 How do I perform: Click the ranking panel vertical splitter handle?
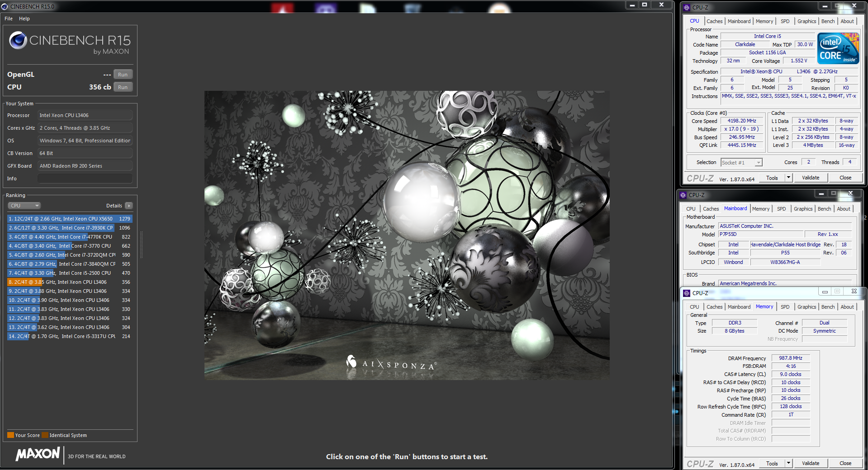point(142,244)
